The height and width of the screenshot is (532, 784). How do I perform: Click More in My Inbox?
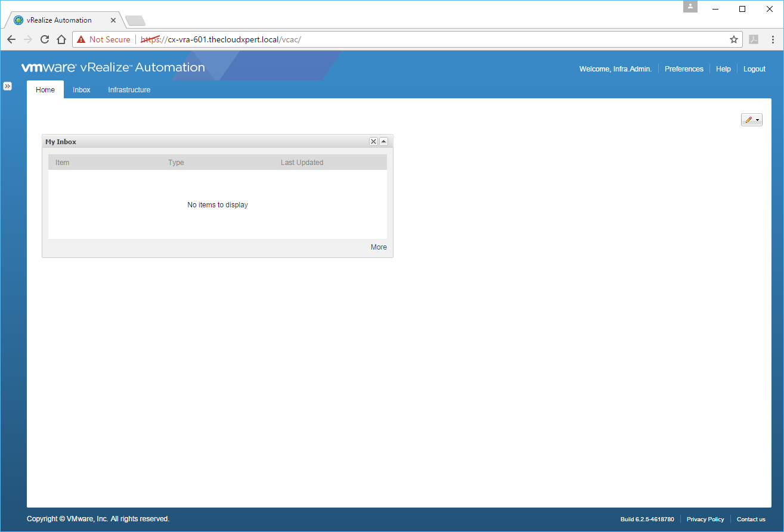(x=379, y=247)
